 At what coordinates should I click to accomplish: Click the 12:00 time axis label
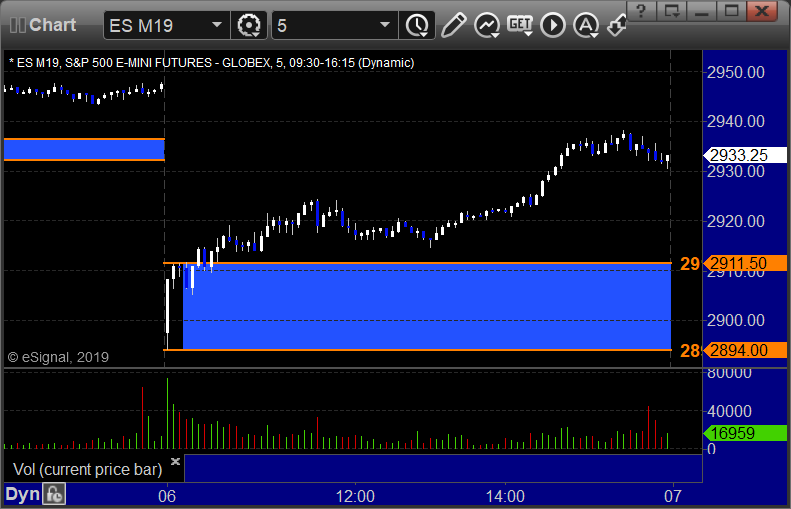[355, 496]
